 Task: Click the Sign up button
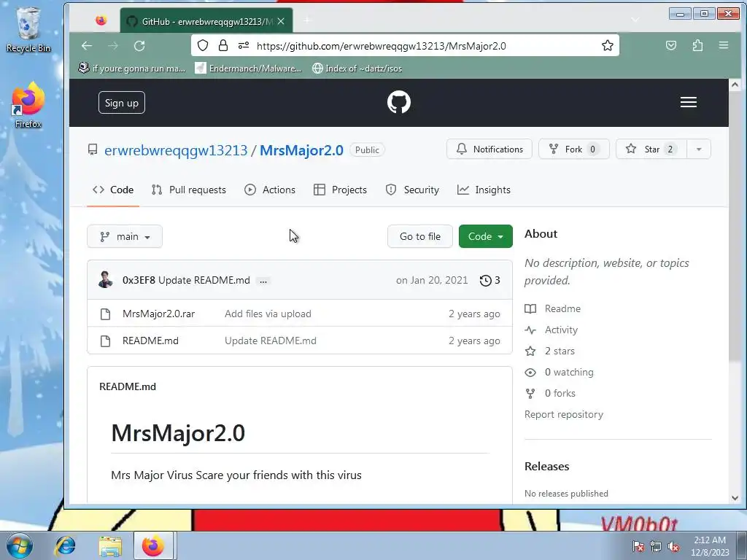click(x=122, y=103)
